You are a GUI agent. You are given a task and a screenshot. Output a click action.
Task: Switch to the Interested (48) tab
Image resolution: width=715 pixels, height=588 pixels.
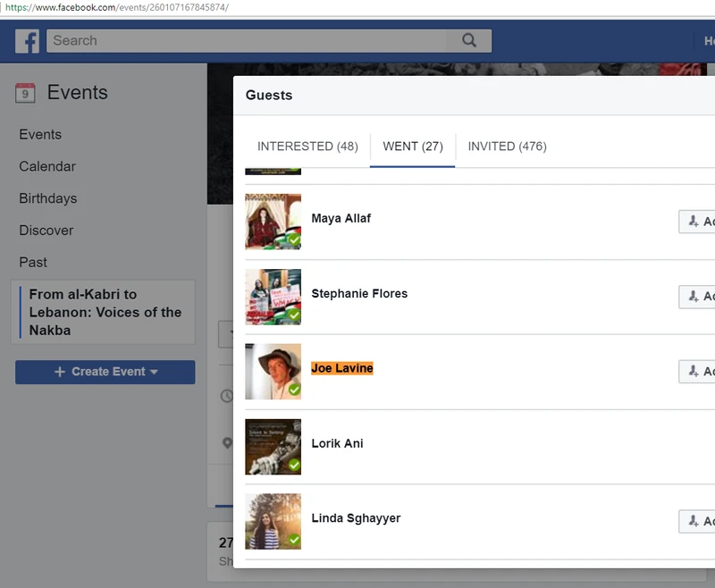pos(307,146)
